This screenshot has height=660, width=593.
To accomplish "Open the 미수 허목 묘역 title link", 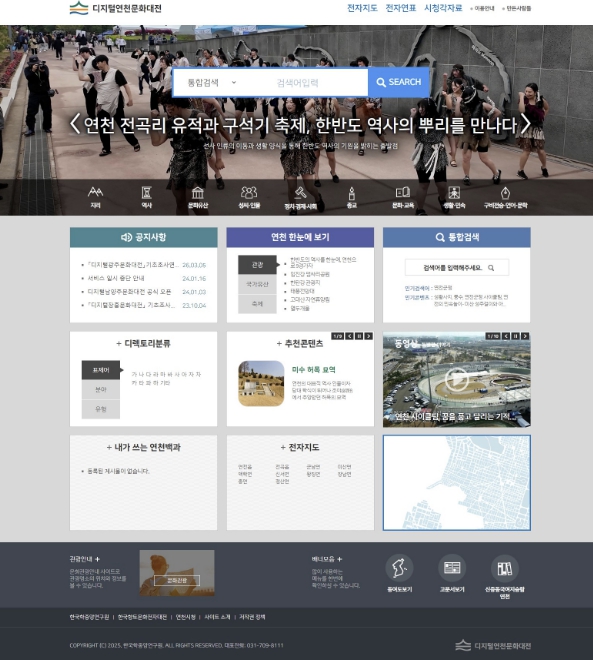I will [x=314, y=370].
